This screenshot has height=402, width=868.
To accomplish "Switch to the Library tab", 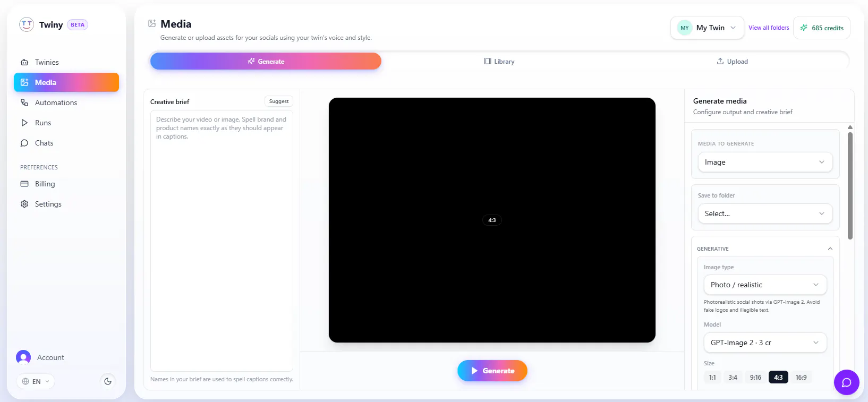I will 499,61.
